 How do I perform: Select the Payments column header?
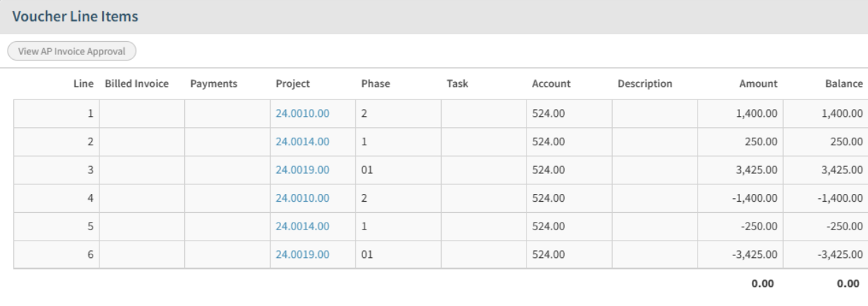tap(214, 83)
